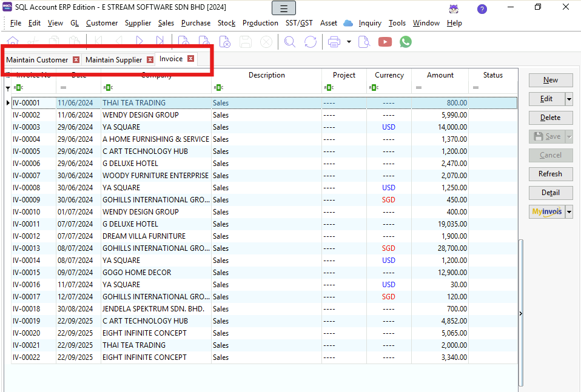
Task: Click the Detail button
Action: click(x=550, y=193)
